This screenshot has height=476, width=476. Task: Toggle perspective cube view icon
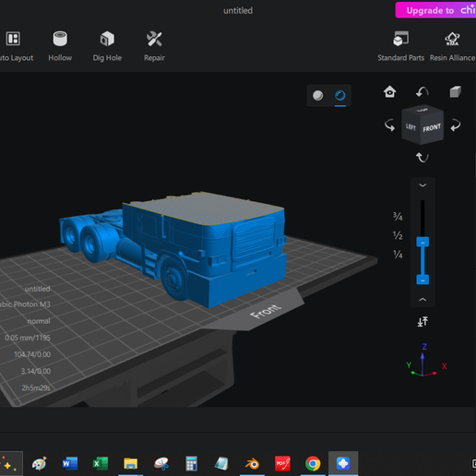[455, 91]
